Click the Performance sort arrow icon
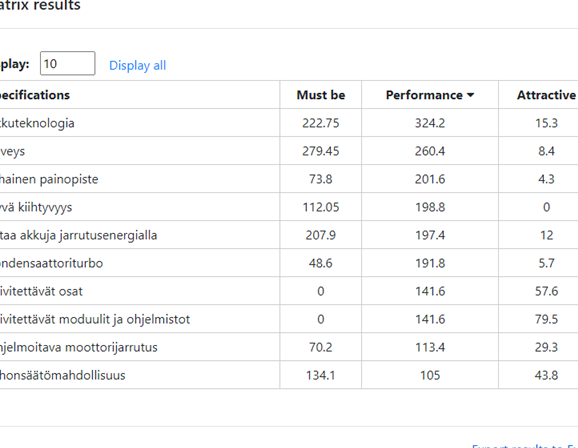 click(470, 95)
